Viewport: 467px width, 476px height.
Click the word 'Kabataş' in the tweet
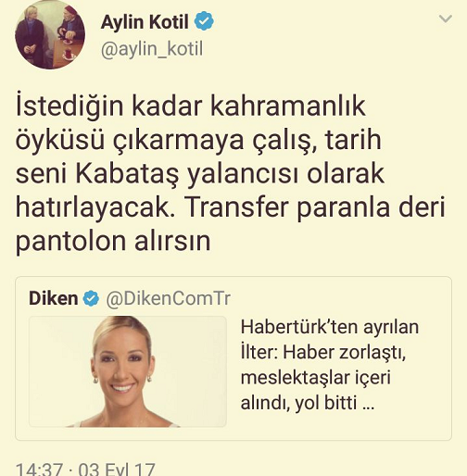point(127,174)
